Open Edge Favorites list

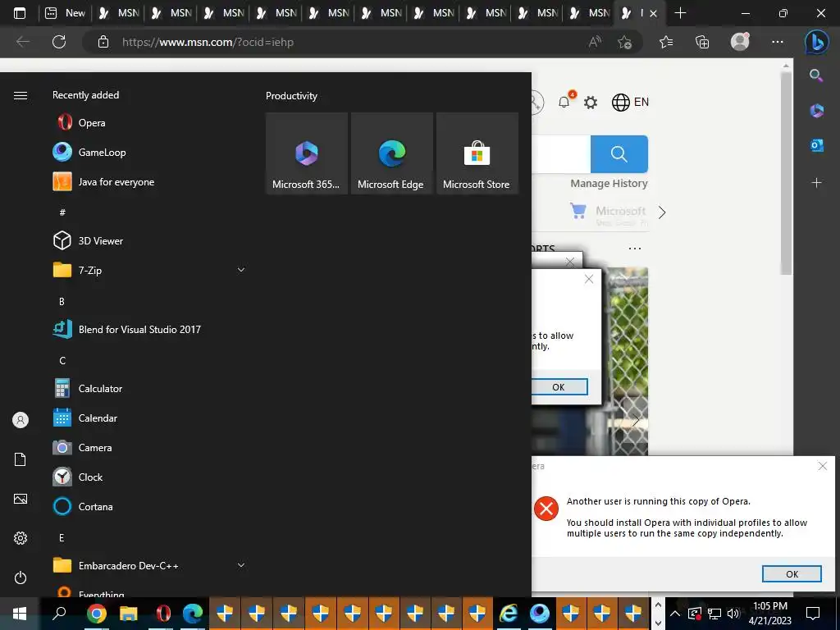[666, 42]
